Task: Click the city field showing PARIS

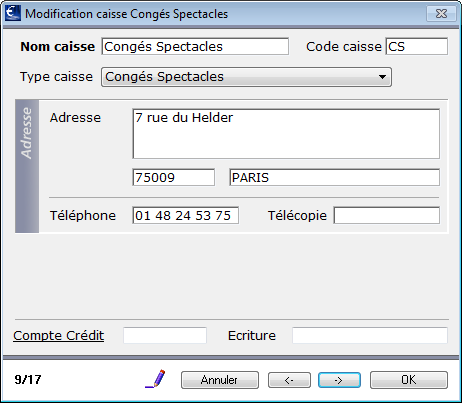Action: 334,177
